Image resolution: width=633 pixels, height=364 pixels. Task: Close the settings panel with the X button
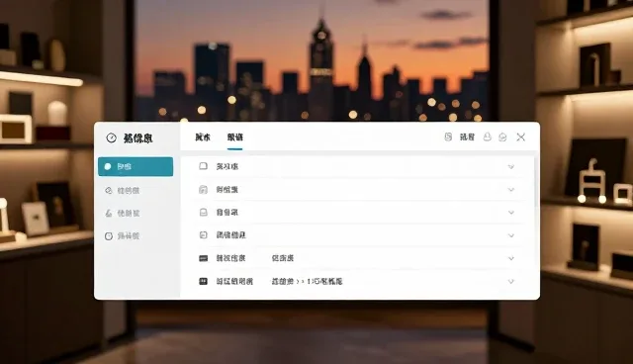click(x=521, y=137)
